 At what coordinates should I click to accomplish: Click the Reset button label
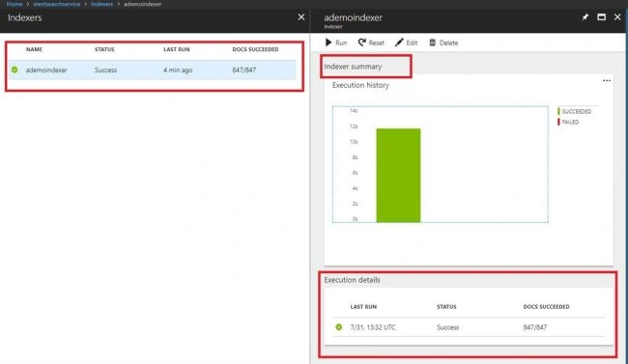point(377,42)
